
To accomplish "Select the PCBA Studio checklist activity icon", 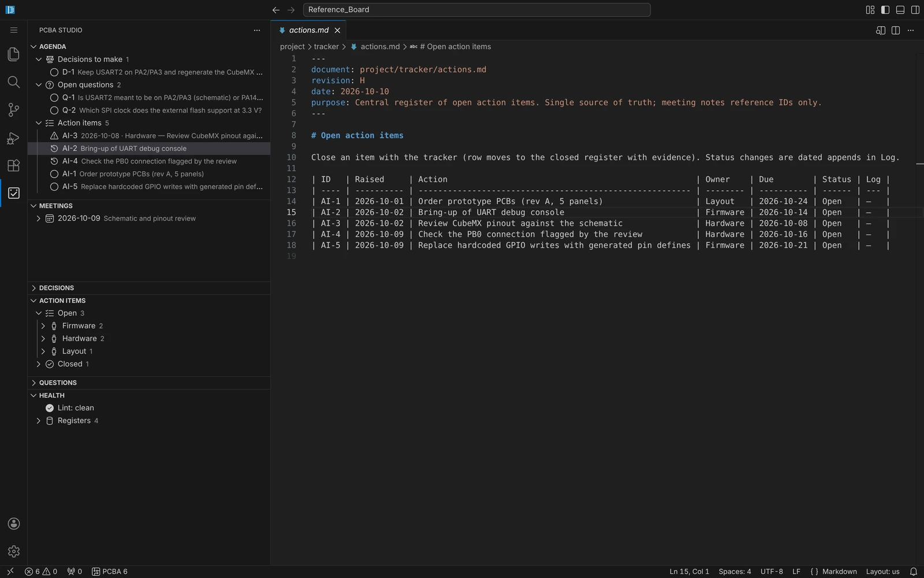I will (13, 193).
